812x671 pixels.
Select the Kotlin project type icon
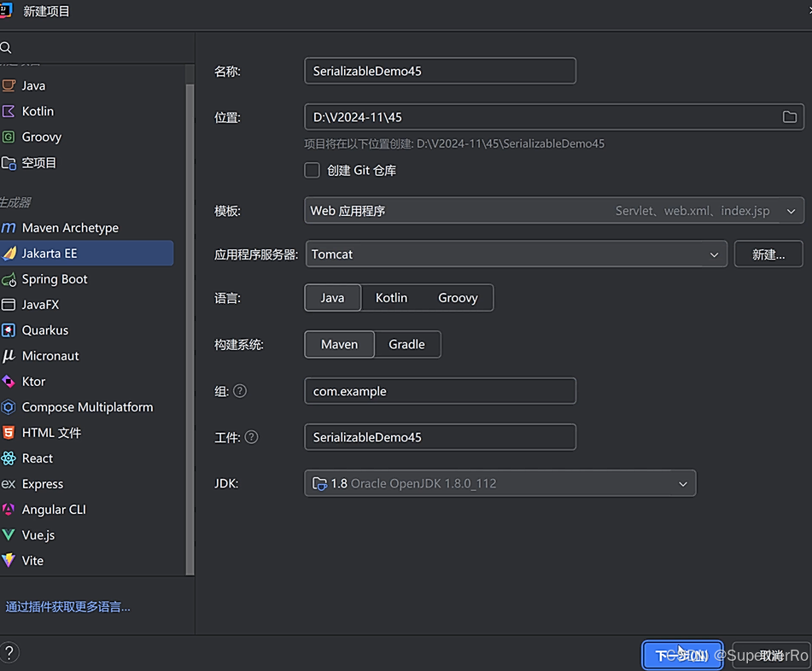point(9,111)
